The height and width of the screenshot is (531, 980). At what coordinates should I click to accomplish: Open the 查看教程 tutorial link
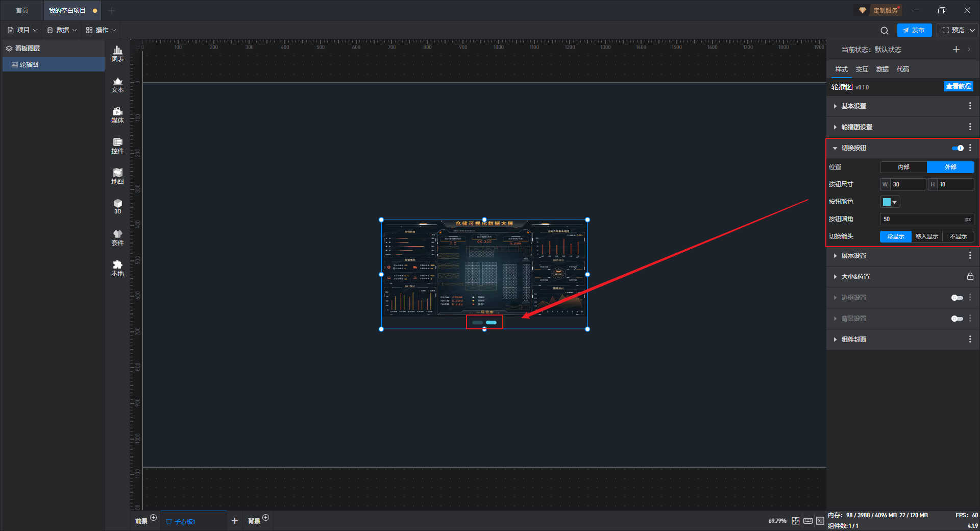tap(958, 86)
